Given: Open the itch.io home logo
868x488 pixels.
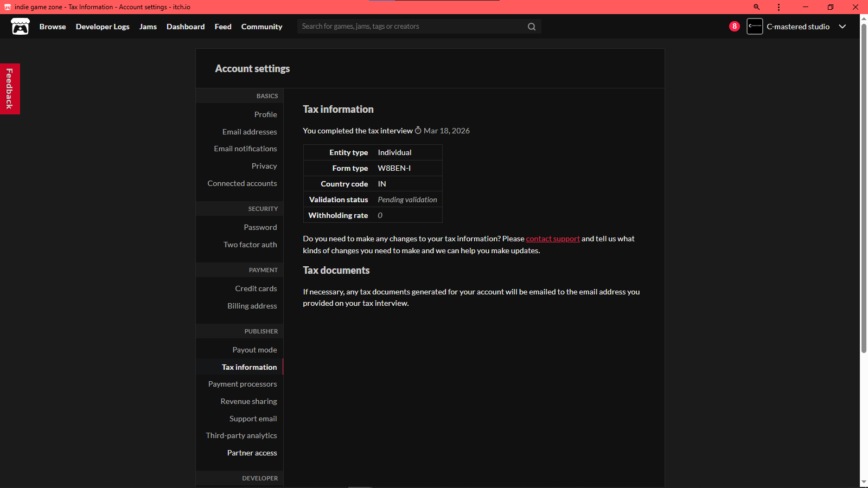Looking at the screenshot, I should [21, 26].
